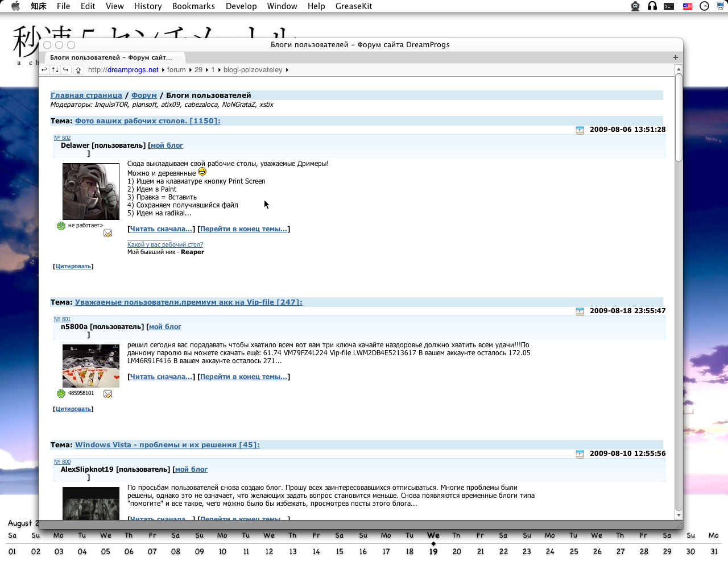Screen dimensions: 728x582
Task: Click the home/up arrow toolbar button
Action: (x=78, y=70)
